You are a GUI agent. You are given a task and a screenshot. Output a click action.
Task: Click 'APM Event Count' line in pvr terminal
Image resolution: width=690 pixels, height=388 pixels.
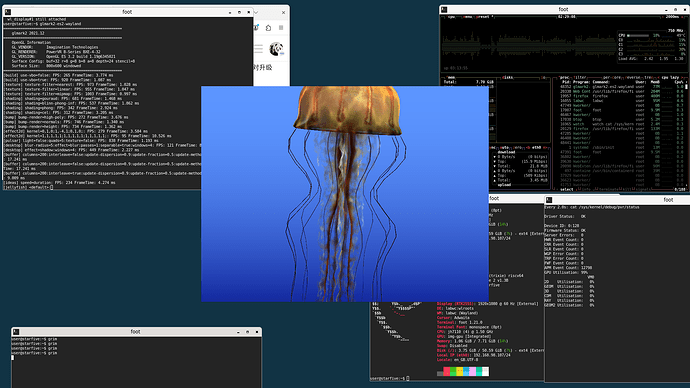(x=568, y=267)
